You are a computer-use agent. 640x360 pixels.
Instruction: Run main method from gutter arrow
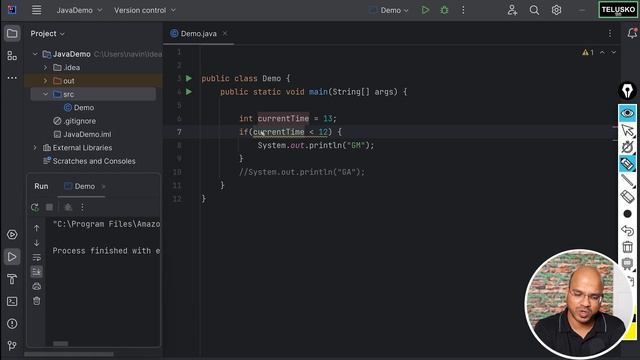[189, 92]
